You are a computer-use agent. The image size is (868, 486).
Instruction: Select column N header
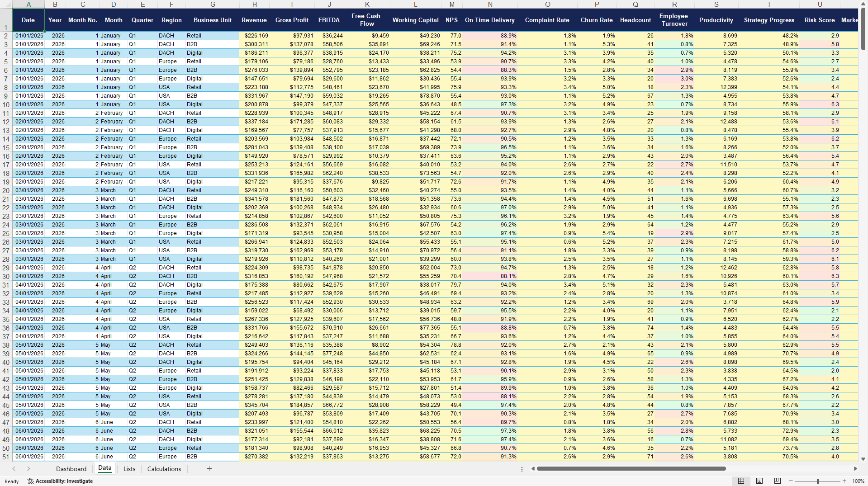click(490, 4)
